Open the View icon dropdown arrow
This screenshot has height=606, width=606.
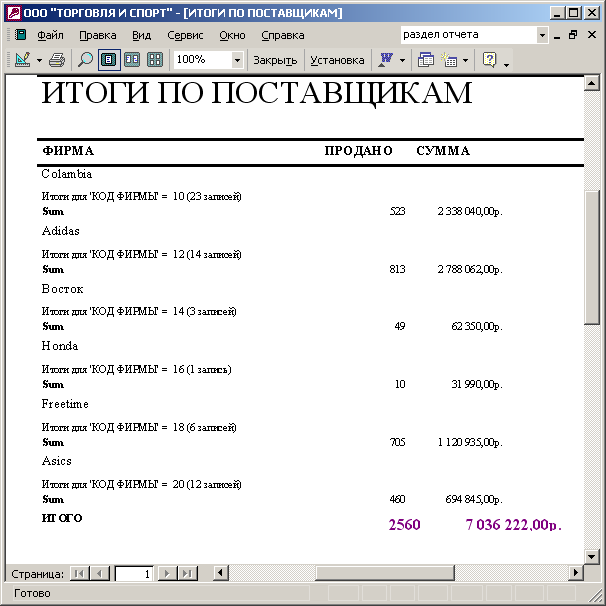point(39,60)
